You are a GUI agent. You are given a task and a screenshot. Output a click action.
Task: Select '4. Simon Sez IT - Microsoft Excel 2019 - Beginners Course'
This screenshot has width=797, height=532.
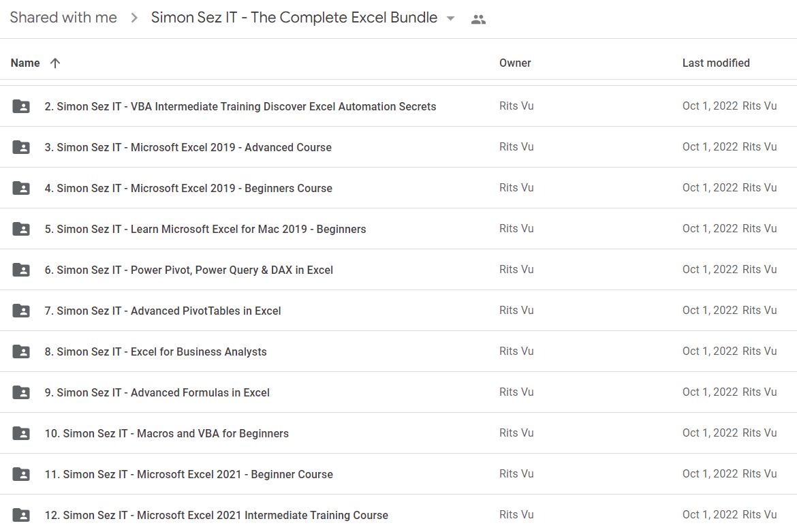coord(189,188)
